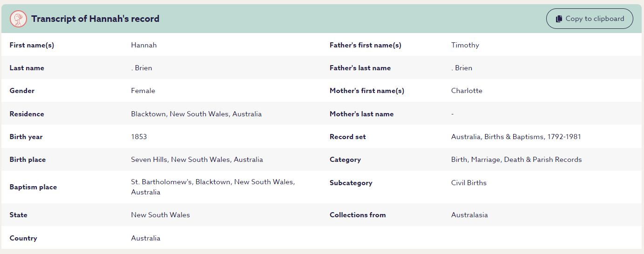
Task: Click the tree logo icon beside transcript title
Action: coord(19,19)
